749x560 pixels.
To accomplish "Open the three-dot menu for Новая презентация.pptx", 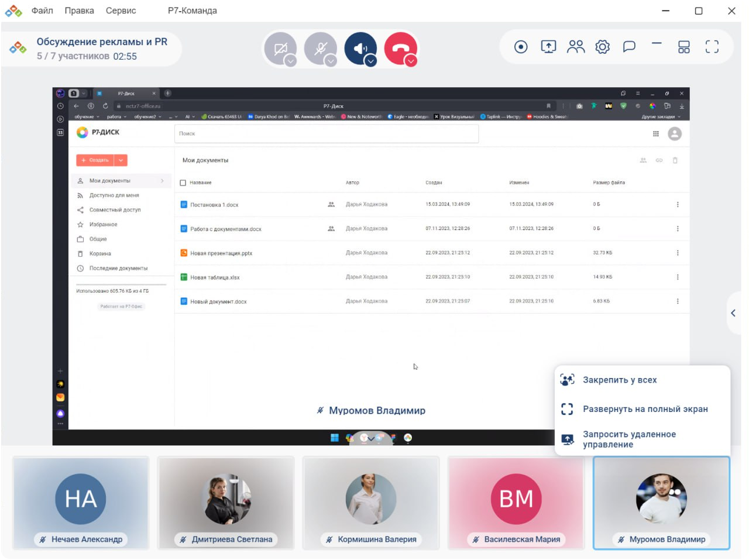I will tap(678, 253).
